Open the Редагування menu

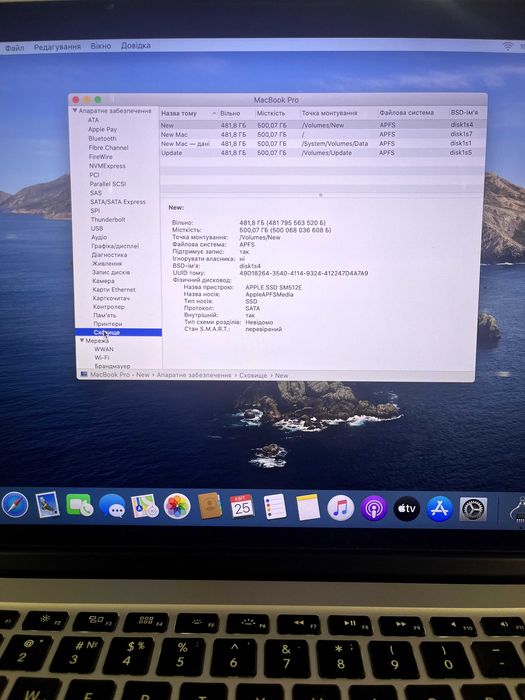point(57,46)
